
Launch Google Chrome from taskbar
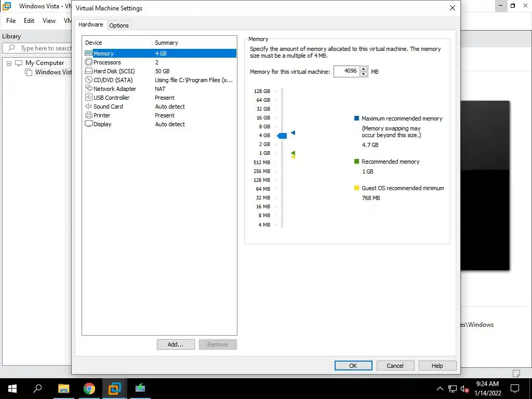tap(89, 389)
